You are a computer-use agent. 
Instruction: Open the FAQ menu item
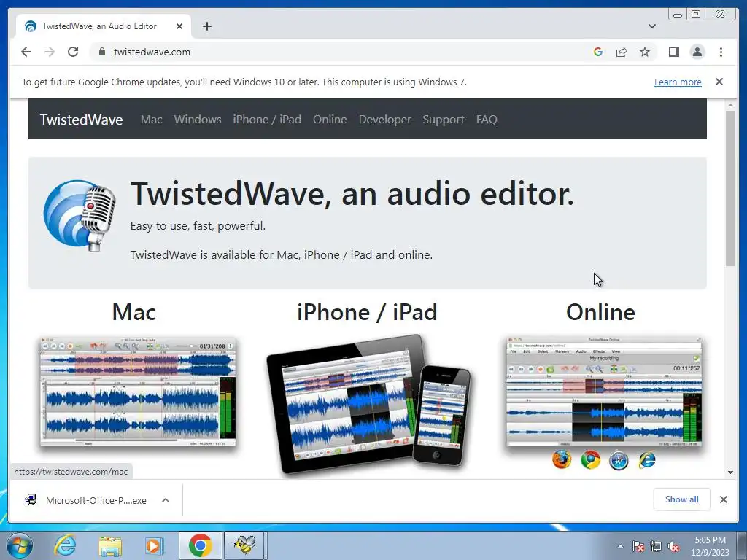[x=487, y=120]
